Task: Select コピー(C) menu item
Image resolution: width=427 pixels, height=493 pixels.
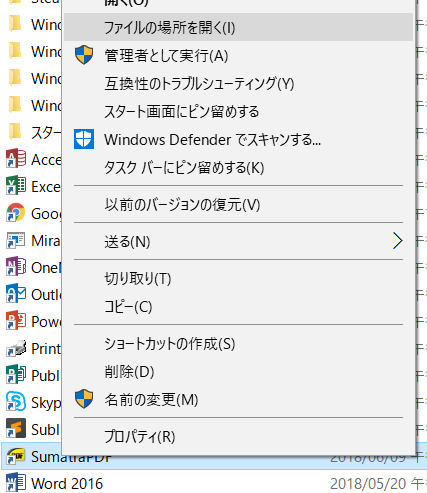Action: tap(238, 306)
